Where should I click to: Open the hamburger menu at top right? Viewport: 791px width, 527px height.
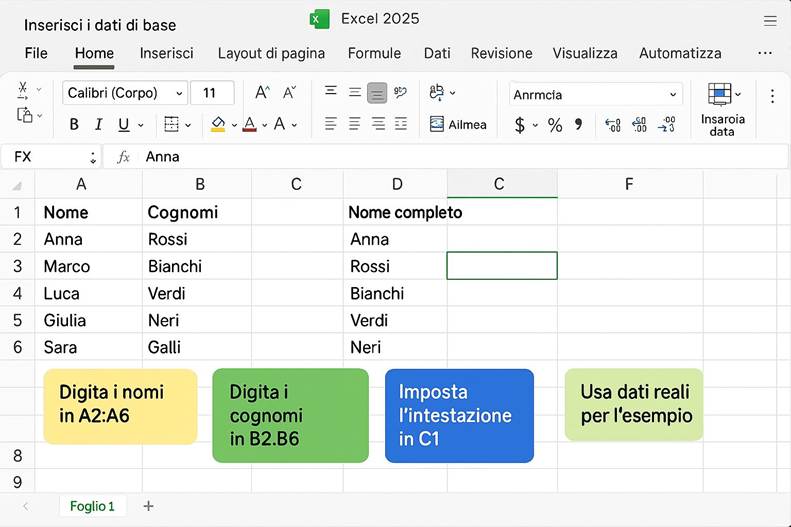pos(770,21)
